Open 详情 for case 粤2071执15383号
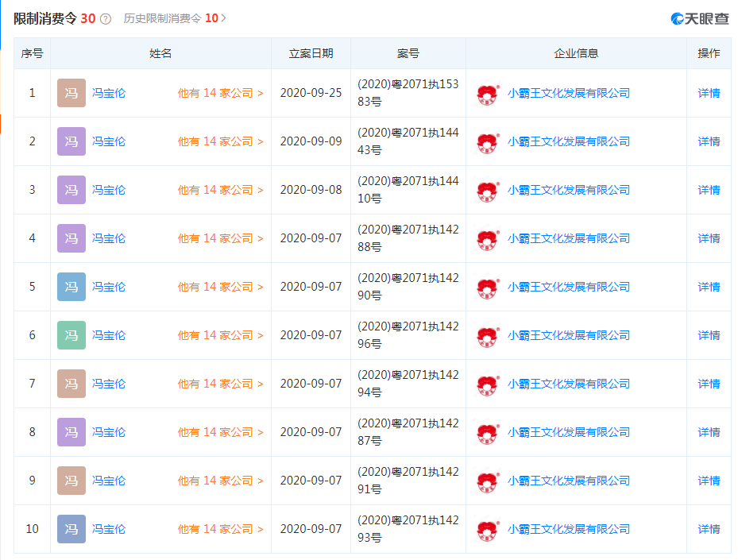Viewport: 738px width, 560px height. pyautogui.click(x=709, y=93)
